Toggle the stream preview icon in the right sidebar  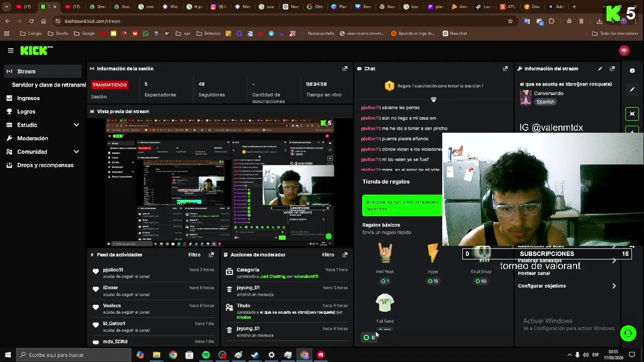click(x=632, y=114)
